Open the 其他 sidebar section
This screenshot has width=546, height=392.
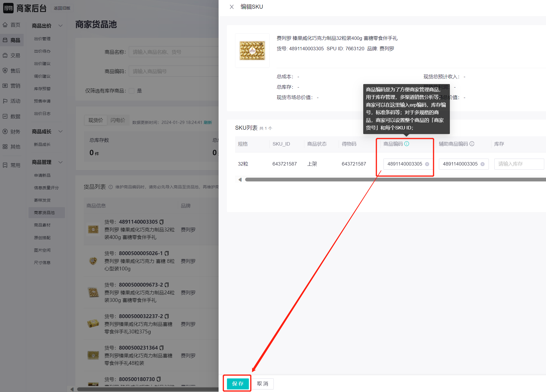pyautogui.click(x=12, y=147)
